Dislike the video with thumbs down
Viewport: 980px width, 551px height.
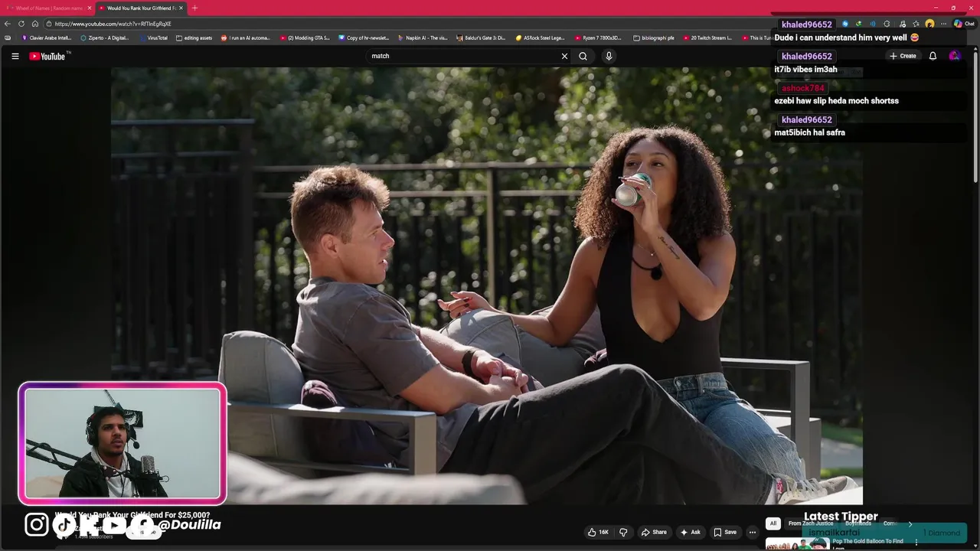point(623,532)
